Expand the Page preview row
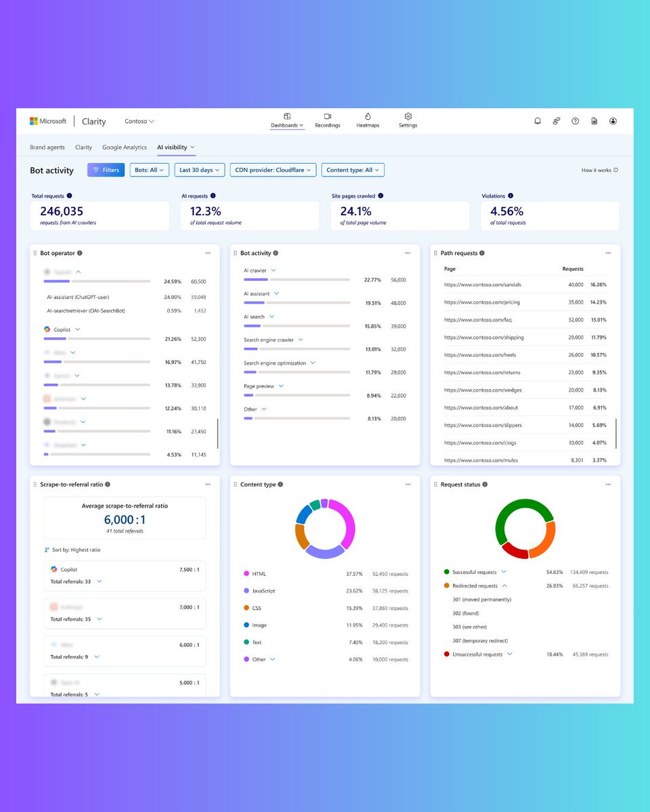Image resolution: width=650 pixels, height=812 pixels. pyautogui.click(x=281, y=386)
